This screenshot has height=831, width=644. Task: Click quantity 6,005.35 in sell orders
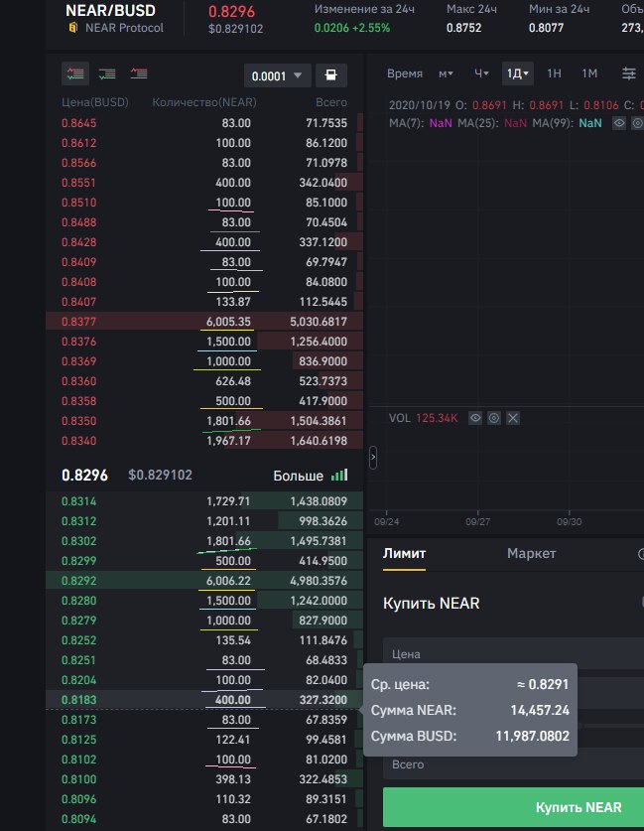(228, 322)
